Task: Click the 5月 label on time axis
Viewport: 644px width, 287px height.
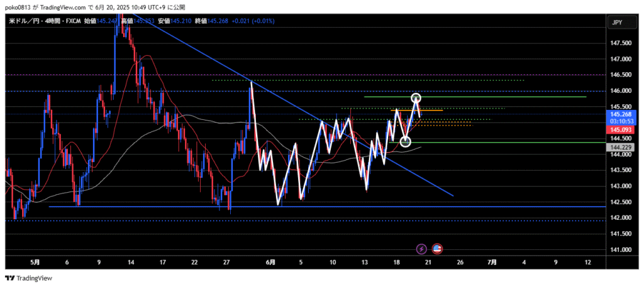Action: [x=35, y=261]
